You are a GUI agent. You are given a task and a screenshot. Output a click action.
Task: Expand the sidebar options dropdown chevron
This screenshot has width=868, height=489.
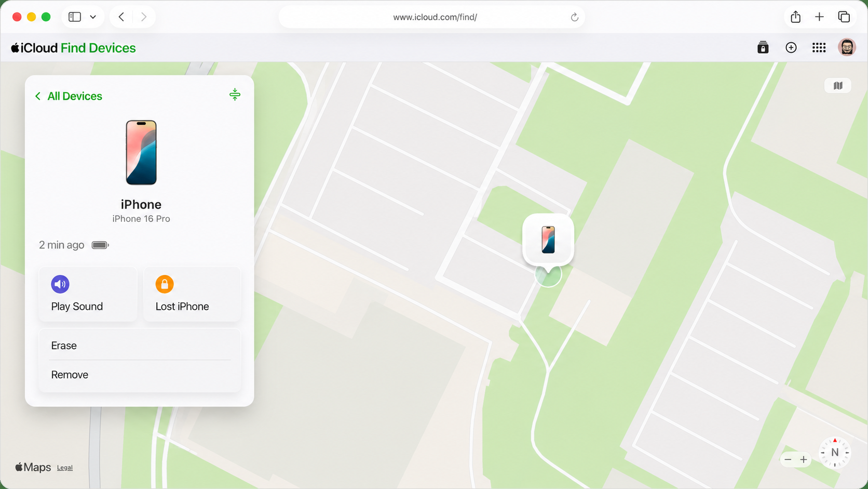(93, 17)
